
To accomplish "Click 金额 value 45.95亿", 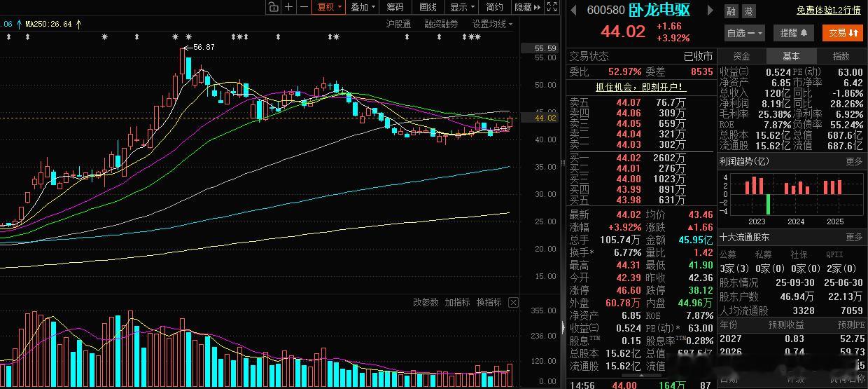I will pos(695,240).
